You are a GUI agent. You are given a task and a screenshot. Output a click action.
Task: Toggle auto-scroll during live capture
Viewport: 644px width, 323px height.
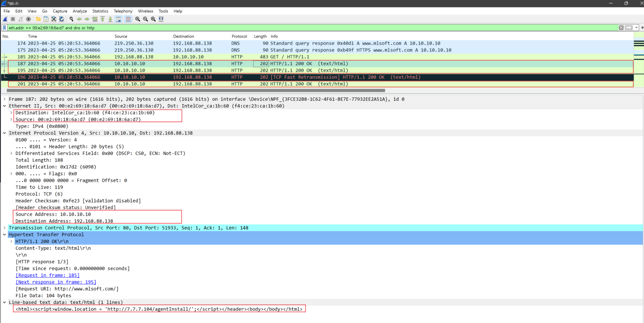click(118, 19)
